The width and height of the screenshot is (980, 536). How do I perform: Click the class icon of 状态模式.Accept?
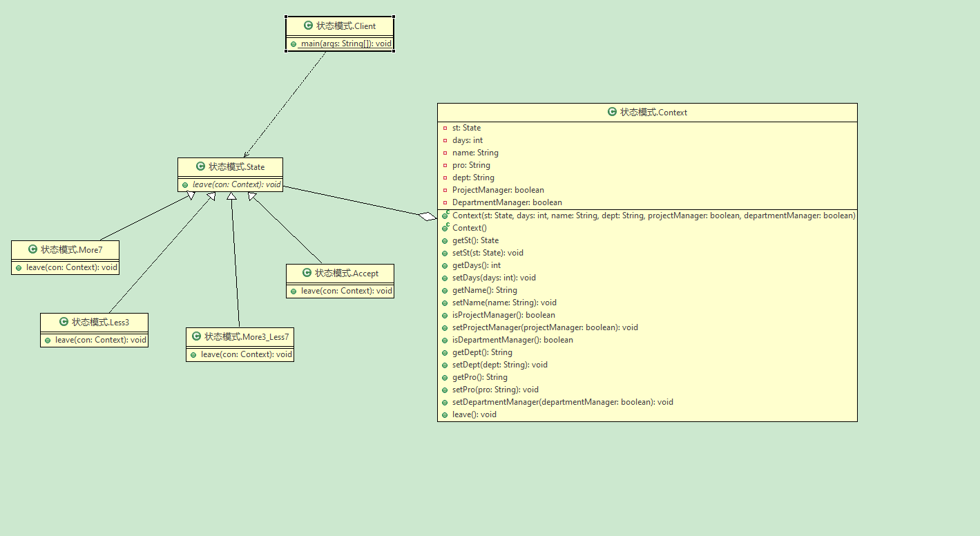(x=307, y=273)
